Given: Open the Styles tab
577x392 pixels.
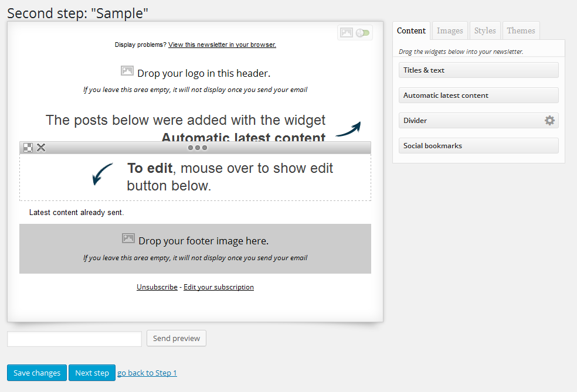Looking at the screenshot, I should pyautogui.click(x=485, y=31).
